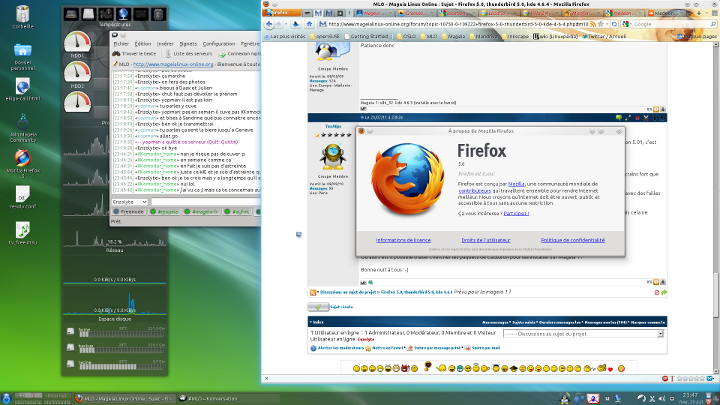Open the KDE application launcher in the taskbar
The width and height of the screenshot is (720, 405).
pos(6,398)
